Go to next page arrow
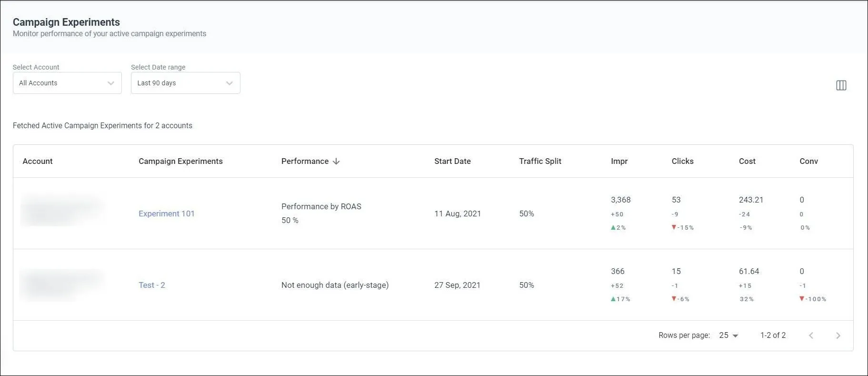The height and width of the screenshot is (376, 868). [838, 335]
